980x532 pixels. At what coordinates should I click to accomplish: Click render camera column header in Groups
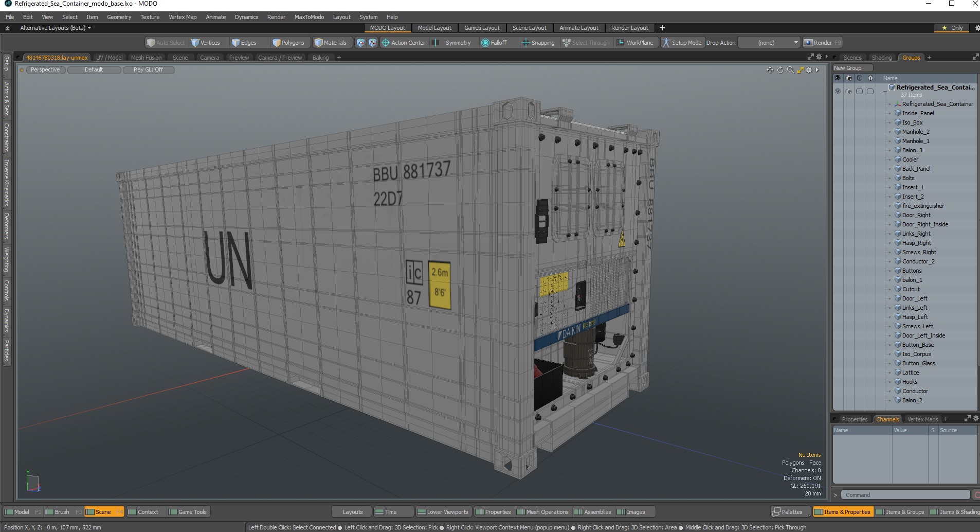click(849, 78)
